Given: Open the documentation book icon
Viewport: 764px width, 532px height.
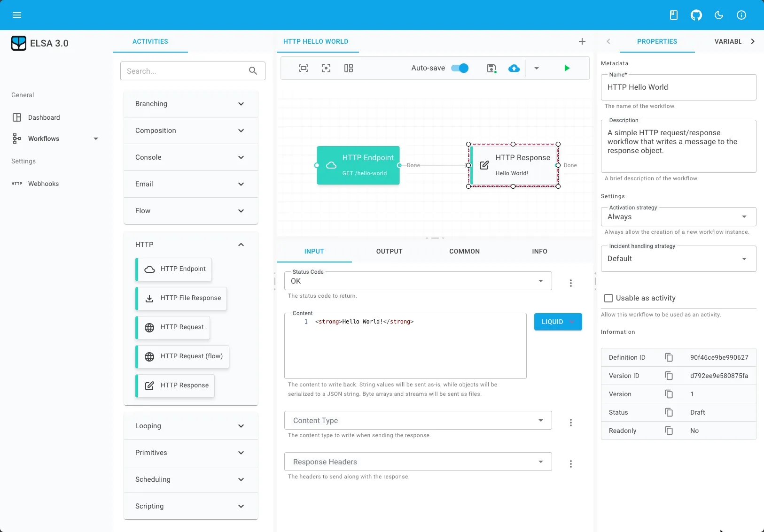Looking at the screenshot, I should (x=674, y=15).
